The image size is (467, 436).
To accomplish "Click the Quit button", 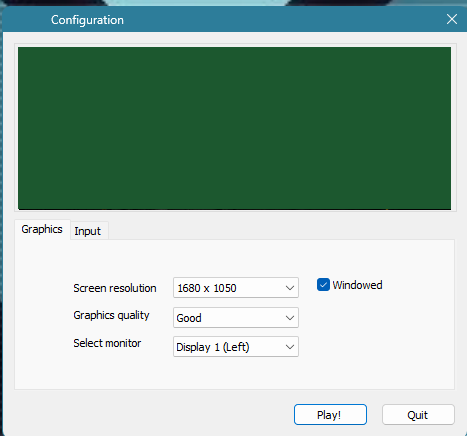I will tap(418, 415).
